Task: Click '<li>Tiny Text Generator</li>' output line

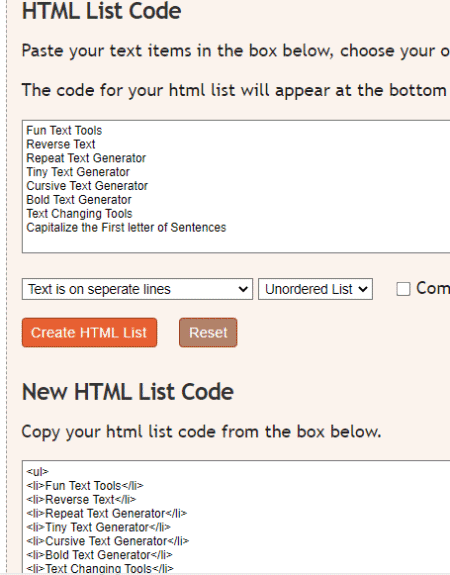Action: click(x=98, y=527)
